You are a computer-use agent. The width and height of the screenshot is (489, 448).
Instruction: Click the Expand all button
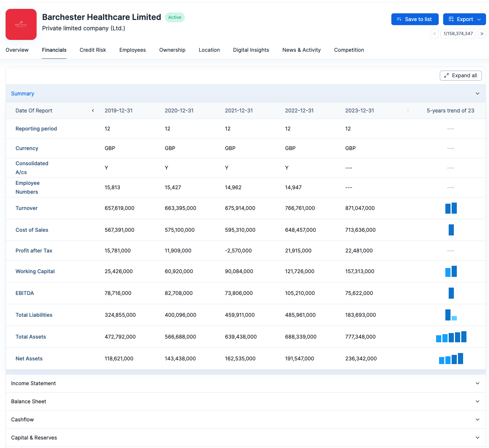coord(461,75)
